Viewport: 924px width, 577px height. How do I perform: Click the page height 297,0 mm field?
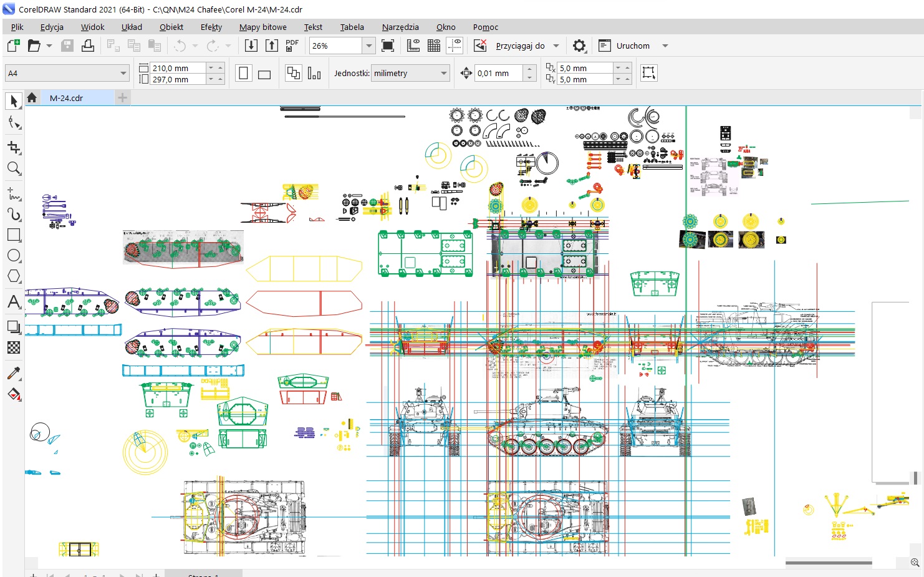coord(178,79)
